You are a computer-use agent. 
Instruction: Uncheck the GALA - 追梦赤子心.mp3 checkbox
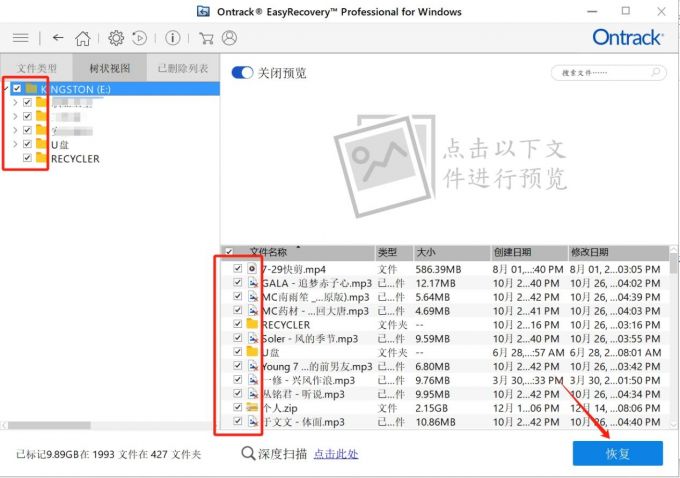237,282
